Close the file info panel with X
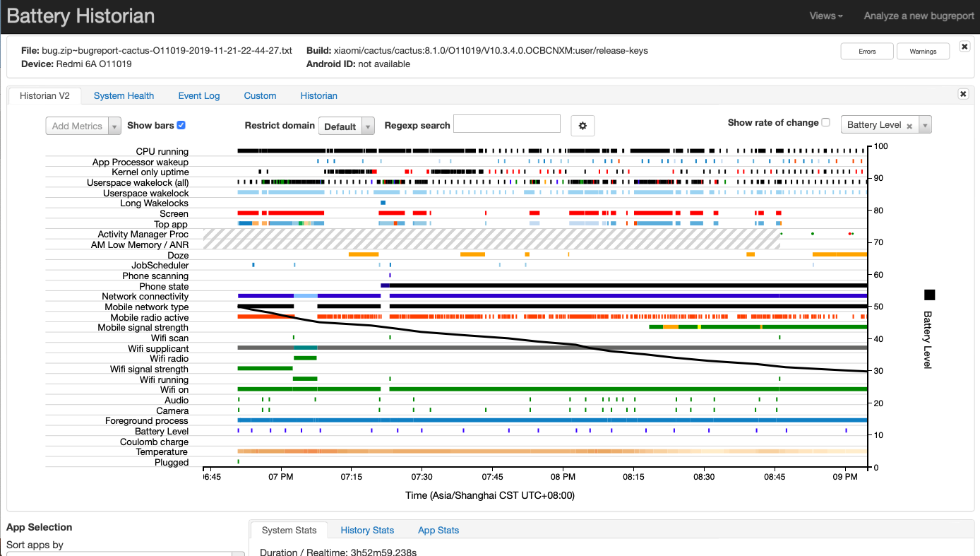Viewport: 980px width, 556px height. [964, 47]
